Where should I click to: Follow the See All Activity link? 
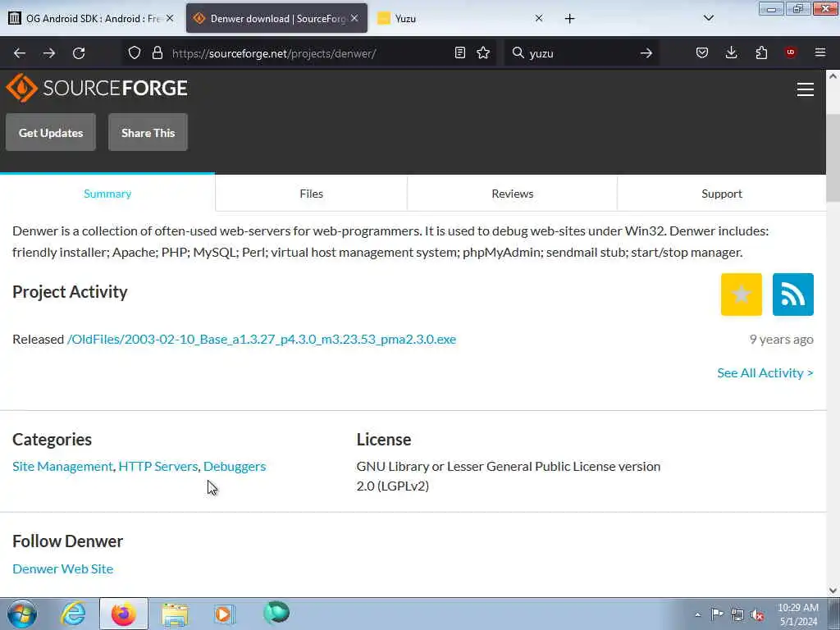coord(765,372)
